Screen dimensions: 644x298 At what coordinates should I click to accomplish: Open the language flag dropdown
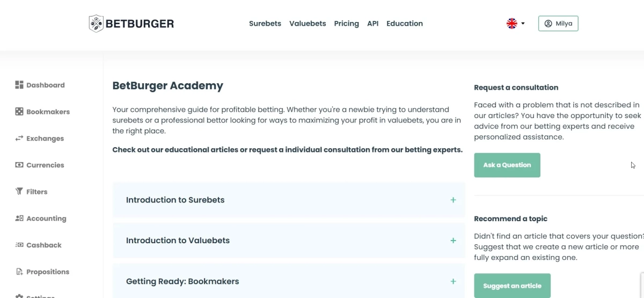coord(515,24)
